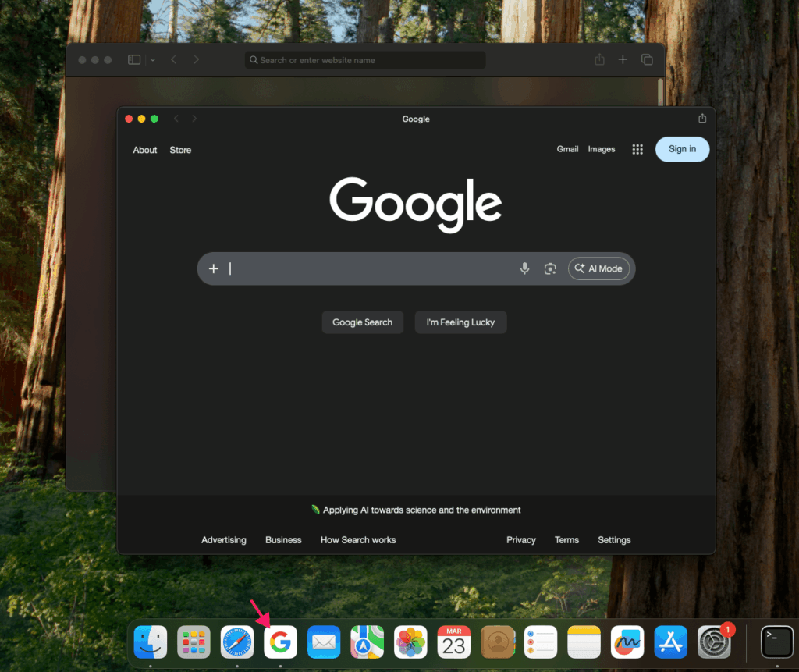Open the Privacy footer link

tap(520, 540)
